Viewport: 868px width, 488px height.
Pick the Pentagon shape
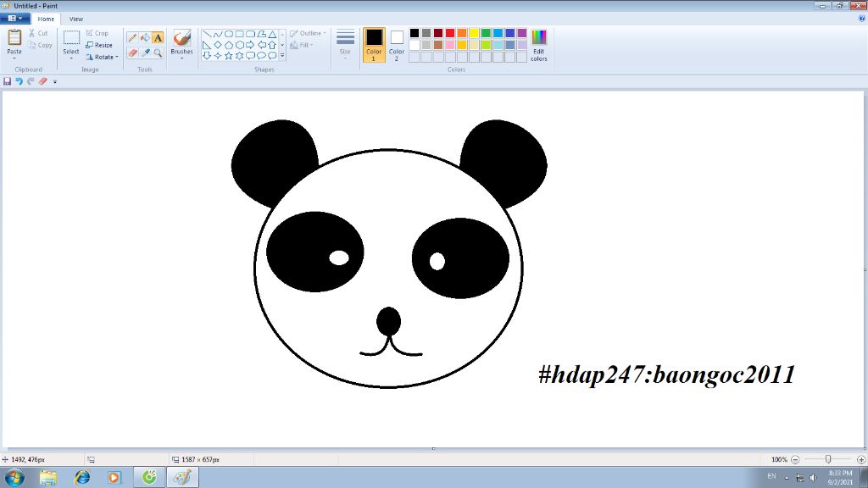pos(229,45)
